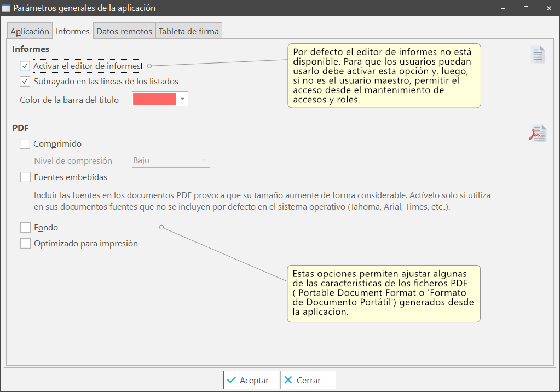Click the yellow tooltip about editor de informes
The height and width of the screenshot is (392, 560).
coord(384,76)
